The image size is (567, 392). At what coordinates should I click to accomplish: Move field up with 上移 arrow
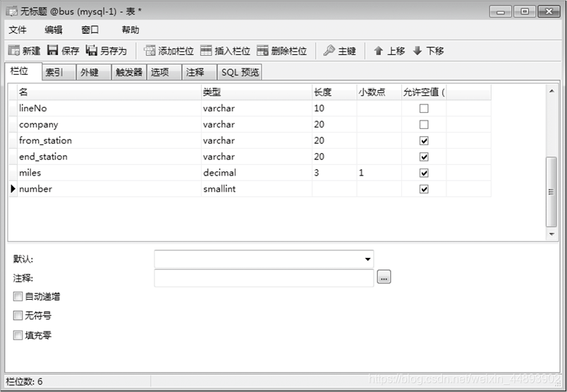click(378, 51)
